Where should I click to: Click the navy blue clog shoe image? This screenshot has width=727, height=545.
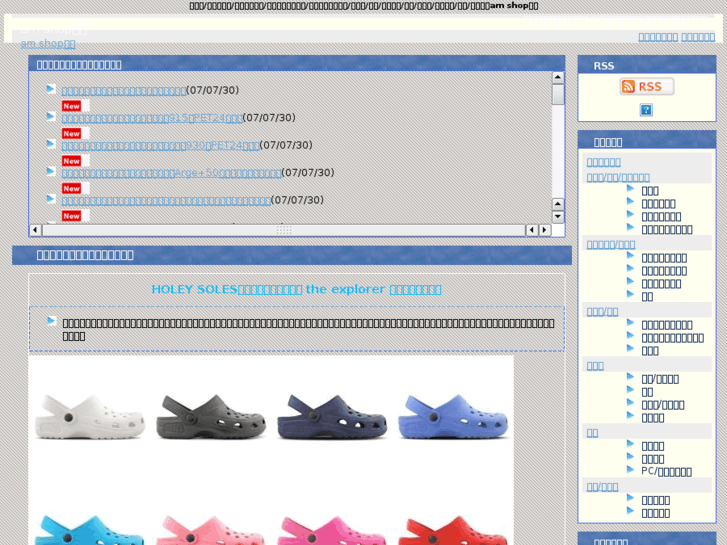[x=332, y=416]
